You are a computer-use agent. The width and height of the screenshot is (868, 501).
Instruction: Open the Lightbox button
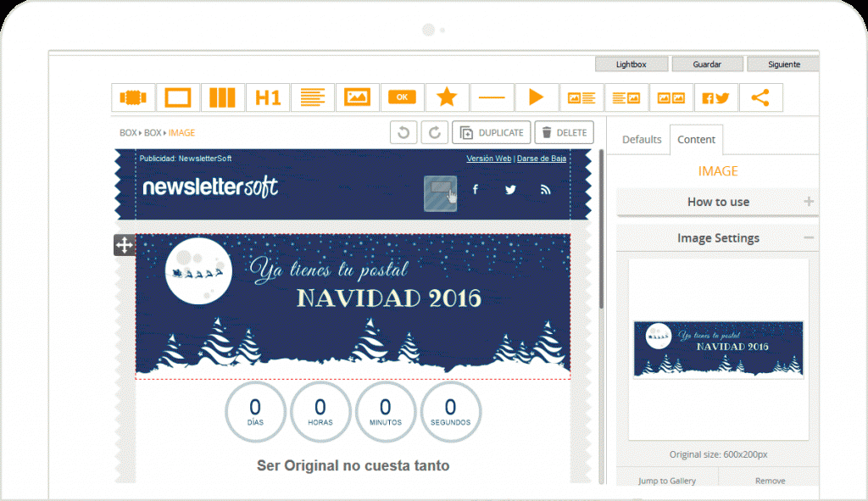(631, 64)
